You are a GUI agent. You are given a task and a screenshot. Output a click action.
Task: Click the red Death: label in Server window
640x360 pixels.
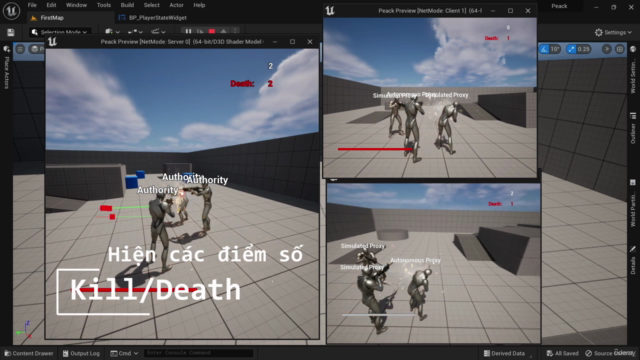(242, 84)
